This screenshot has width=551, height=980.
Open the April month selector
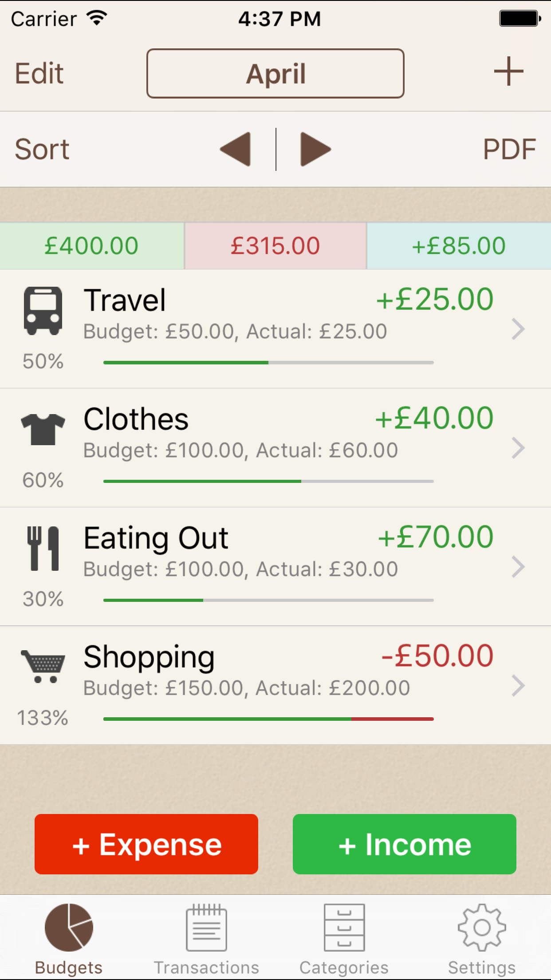[275, 73]
